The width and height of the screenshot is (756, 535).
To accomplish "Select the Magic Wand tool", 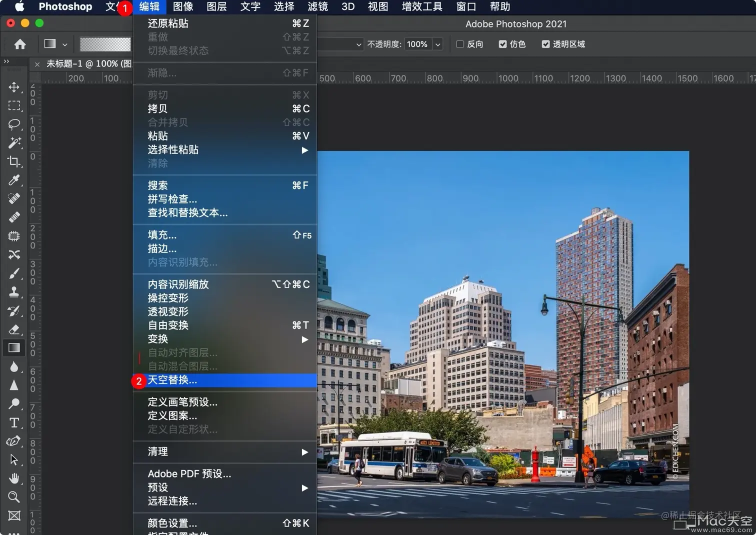I will (x=14, y=142).
